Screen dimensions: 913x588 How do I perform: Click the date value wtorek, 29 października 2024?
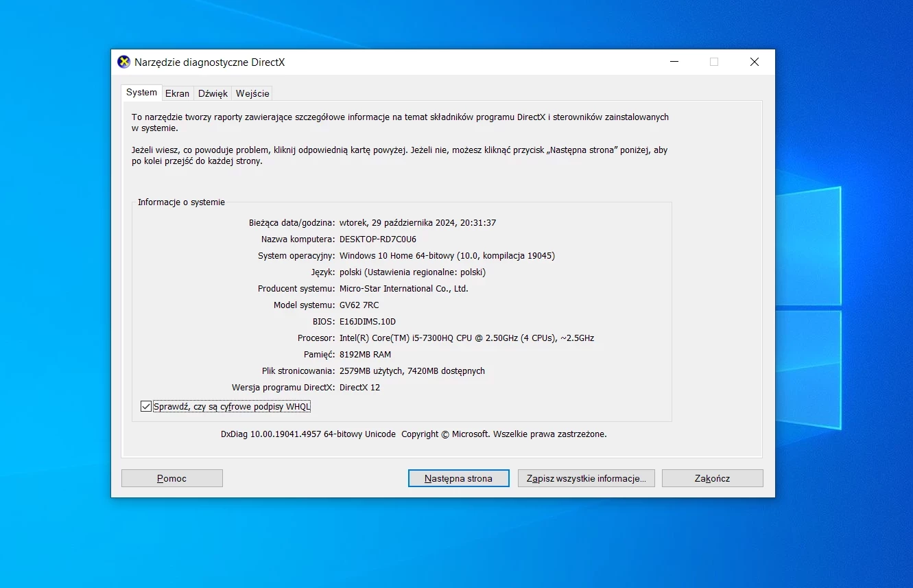(x=398, y=223)
